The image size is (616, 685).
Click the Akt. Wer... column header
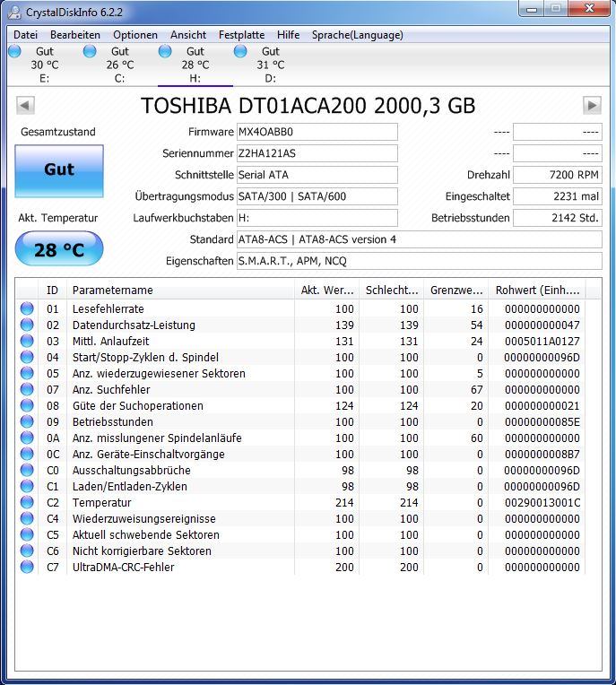(326, 290)
